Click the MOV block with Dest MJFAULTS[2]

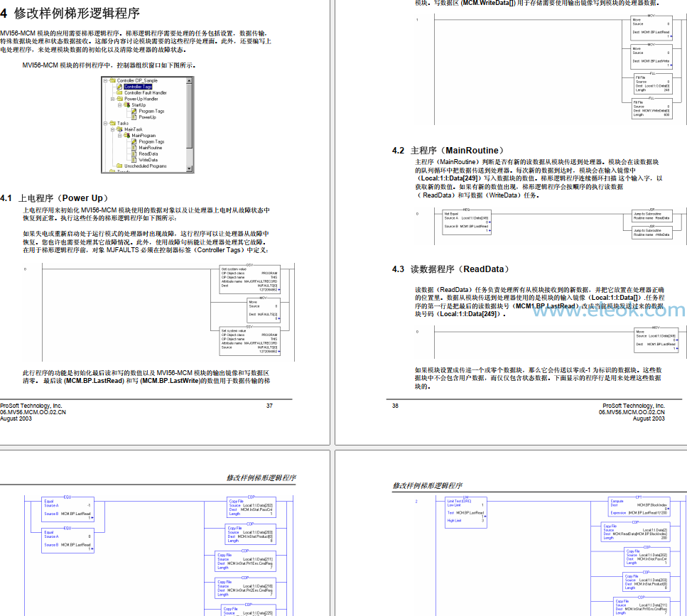264,310
